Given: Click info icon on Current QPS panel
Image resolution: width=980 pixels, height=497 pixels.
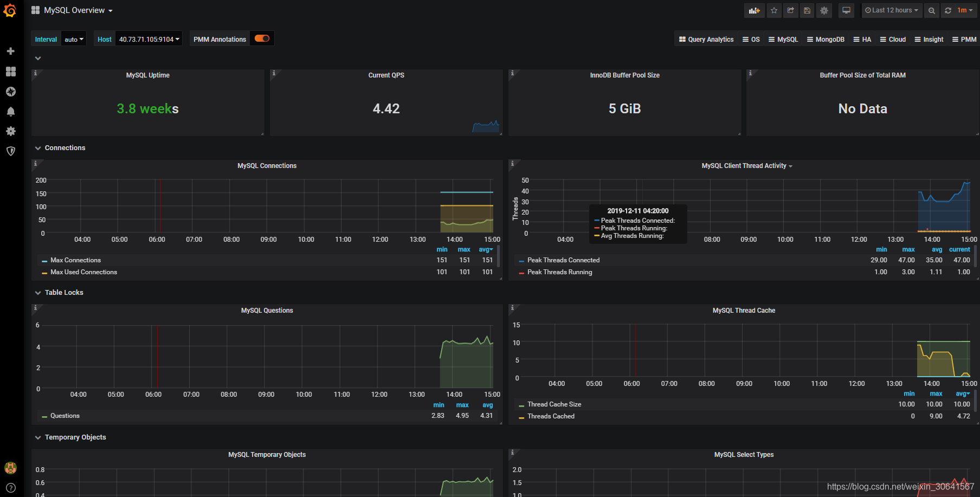Looking at the screenshot, I should [274, 73].
